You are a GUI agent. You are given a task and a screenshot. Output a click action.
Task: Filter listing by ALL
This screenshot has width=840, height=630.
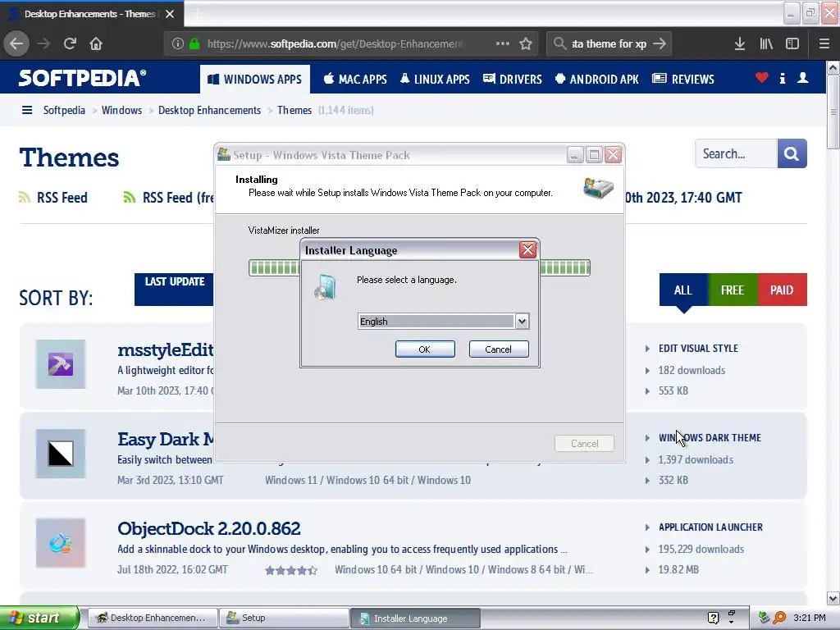pos(683,290)
